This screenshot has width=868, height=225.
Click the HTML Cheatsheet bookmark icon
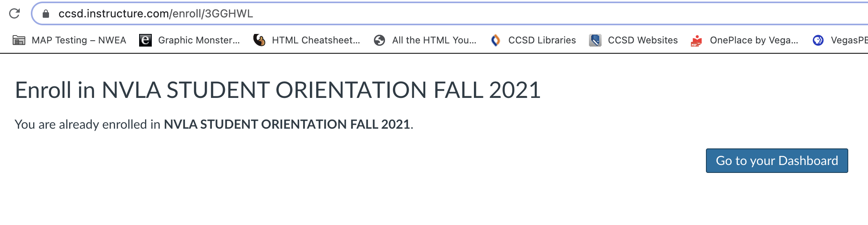(259, 40)
